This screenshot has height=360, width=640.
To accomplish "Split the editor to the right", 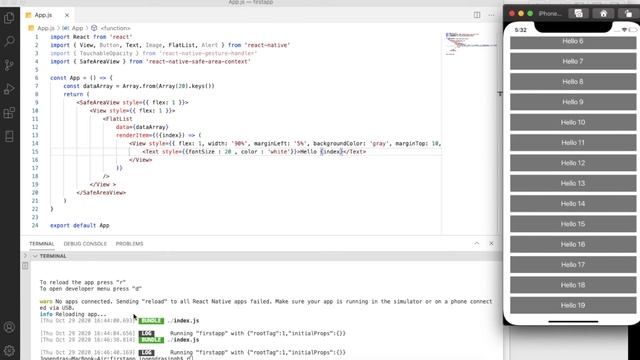I will click(x=477, y=15).
